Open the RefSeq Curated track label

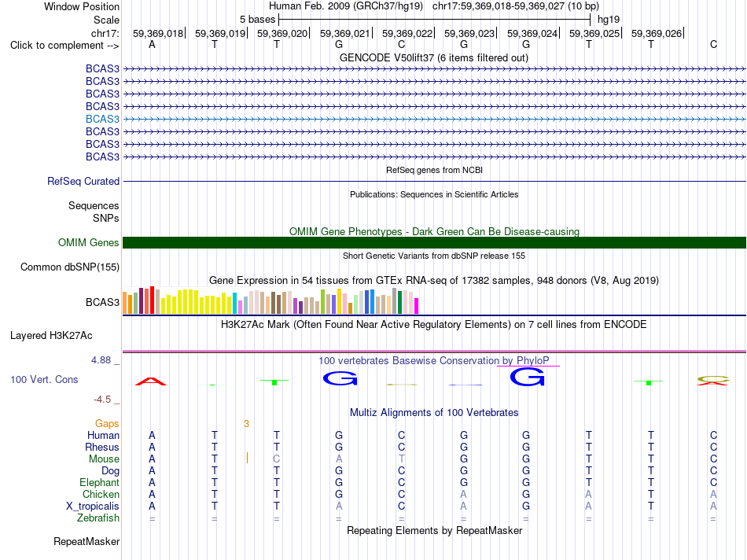83,181
